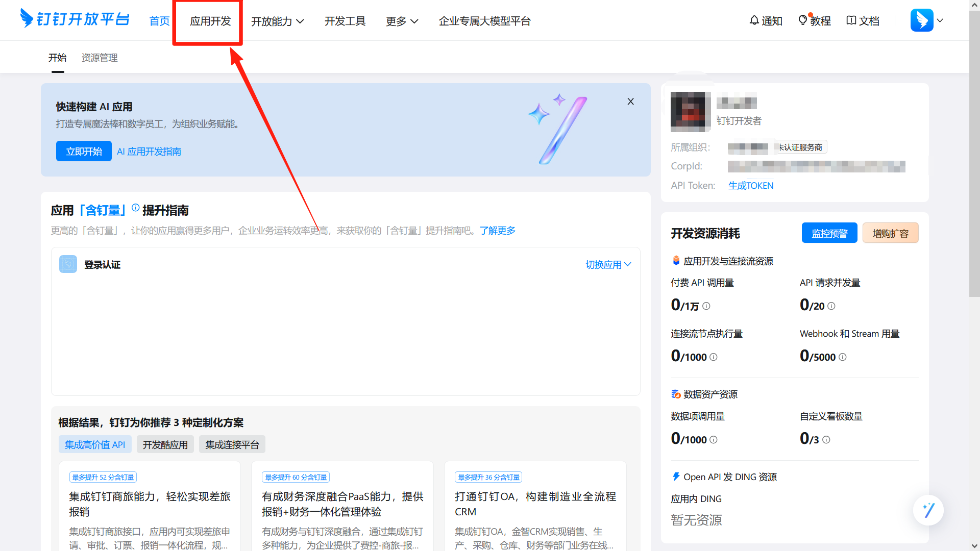Expand the 开放能力 dropdown menu
The height and width of the screenshot is (551, 980).
(x=278, y=21)
